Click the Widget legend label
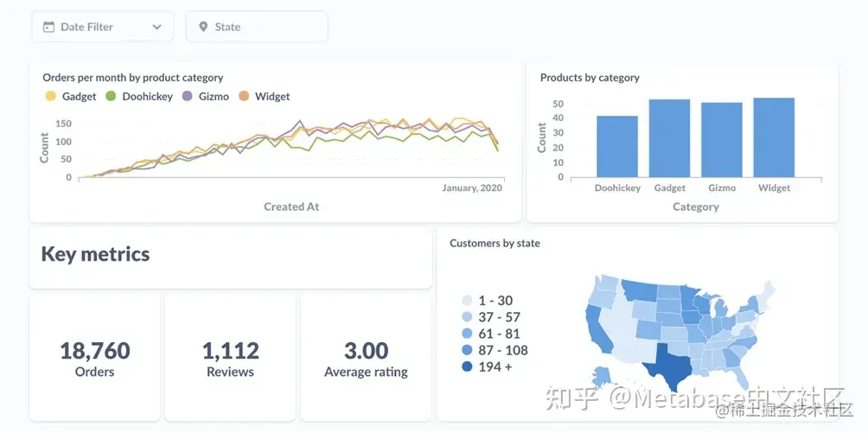Viewport: 868px width, 433px height. 272,96
